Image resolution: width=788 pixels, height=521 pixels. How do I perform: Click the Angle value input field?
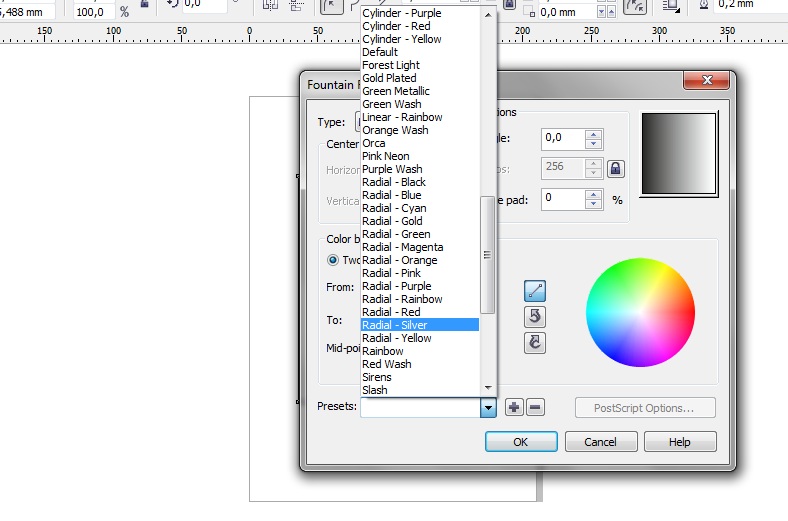click(563, 139)
